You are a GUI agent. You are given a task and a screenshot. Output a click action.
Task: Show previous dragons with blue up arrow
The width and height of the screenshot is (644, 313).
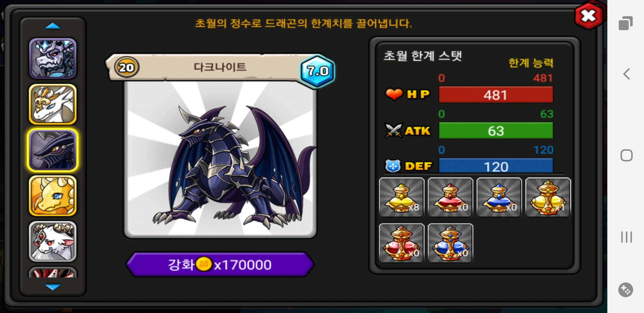[53, 26]
